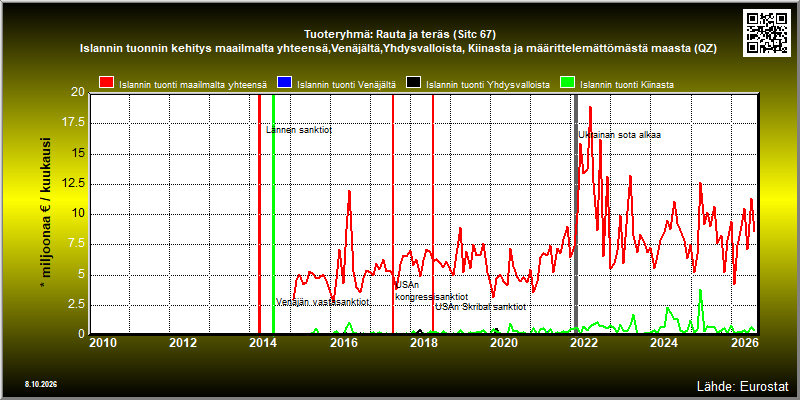Click the x-axis label 2024
Image resolution: width=800 pixels, height=400 pixels.
(x=664, y=342)
